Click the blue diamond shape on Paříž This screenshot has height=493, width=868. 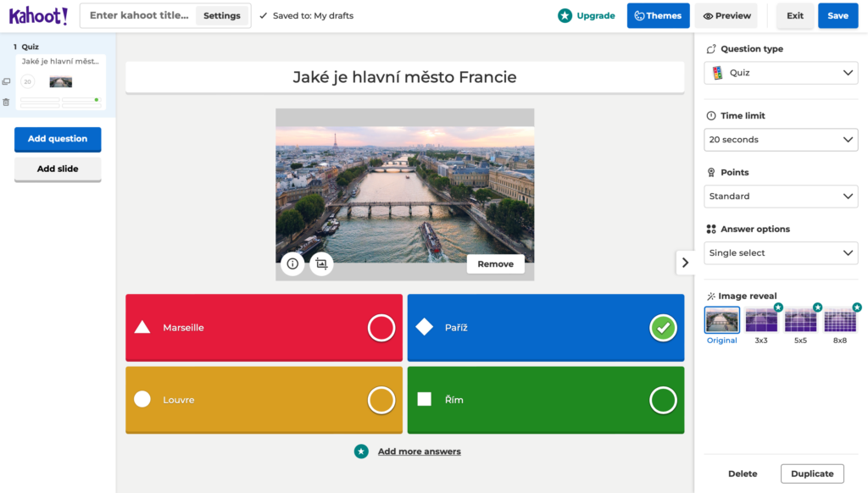coord(424,327)
